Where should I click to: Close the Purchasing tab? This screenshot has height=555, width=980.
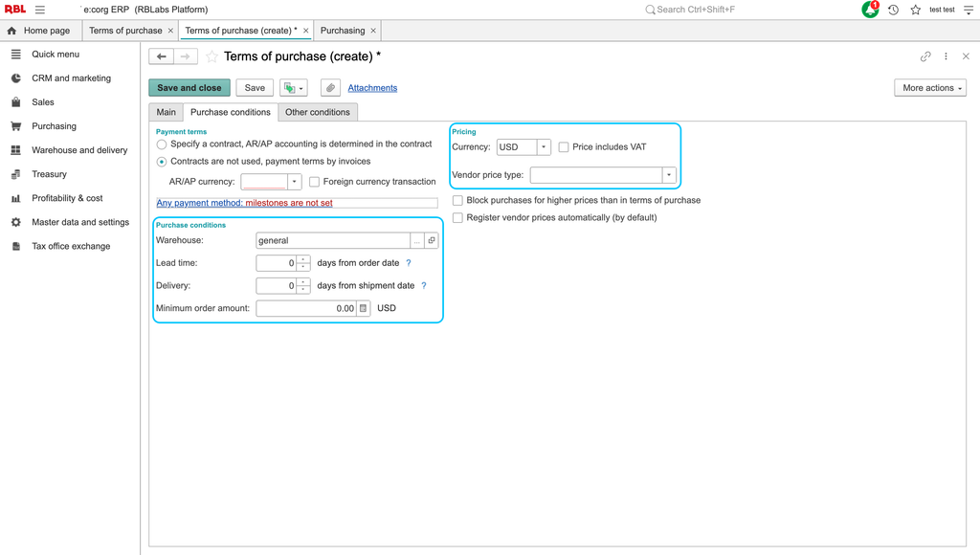[373, 31]
